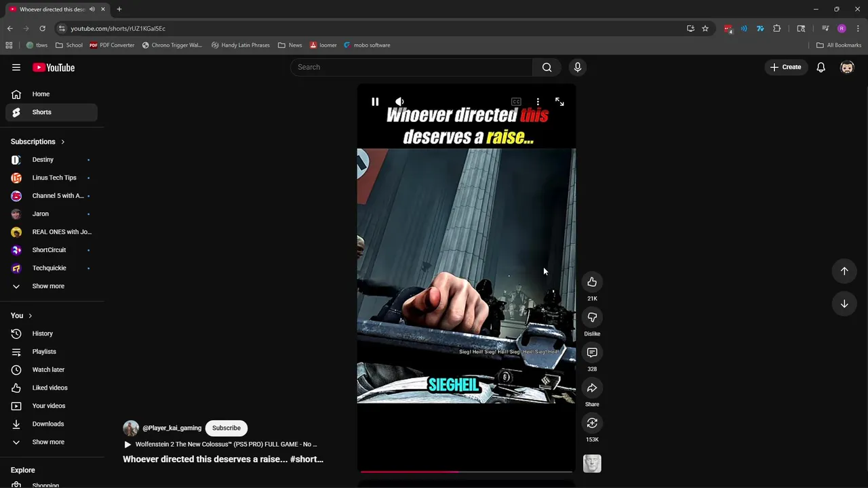Viewport: 868px width, 488px height.
Task: Open Your videos
Action: (52, 406)
